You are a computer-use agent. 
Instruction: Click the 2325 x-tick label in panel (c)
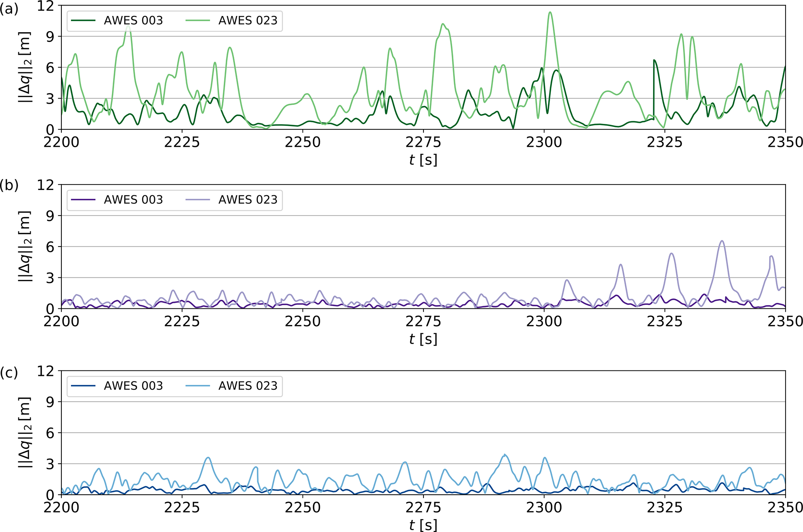[x=665, y=508]
